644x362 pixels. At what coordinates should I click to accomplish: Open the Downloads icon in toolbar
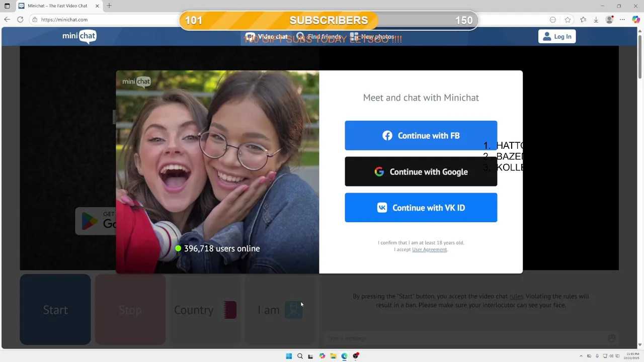pos(596,20)
